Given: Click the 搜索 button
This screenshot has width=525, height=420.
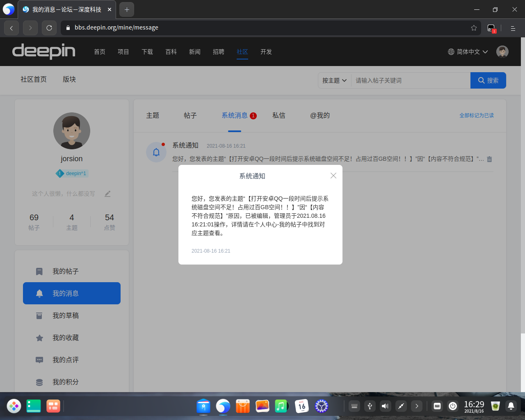Looking at the screenshot, I should coord(488,80).
